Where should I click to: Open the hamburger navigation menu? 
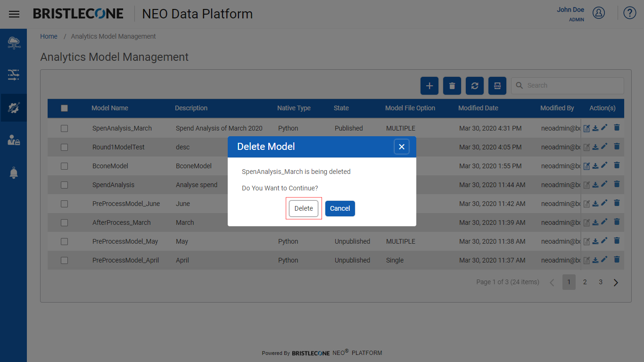pos(14,14)
